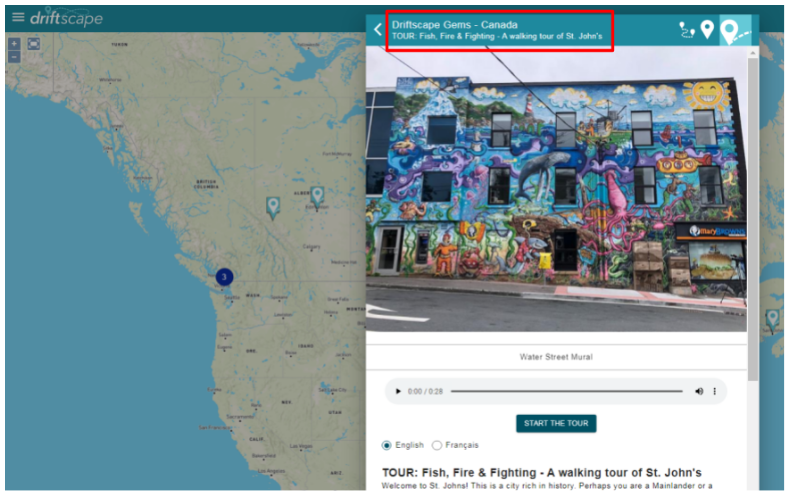This screenshot has width=787, height=494.
Task: Click START THE TOUR button
Action: pyautogui.click(x=556, y=423)
